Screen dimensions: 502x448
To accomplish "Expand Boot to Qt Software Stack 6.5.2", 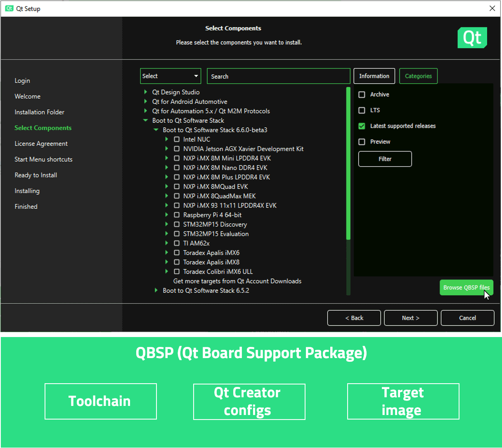I will coord(156,290).
